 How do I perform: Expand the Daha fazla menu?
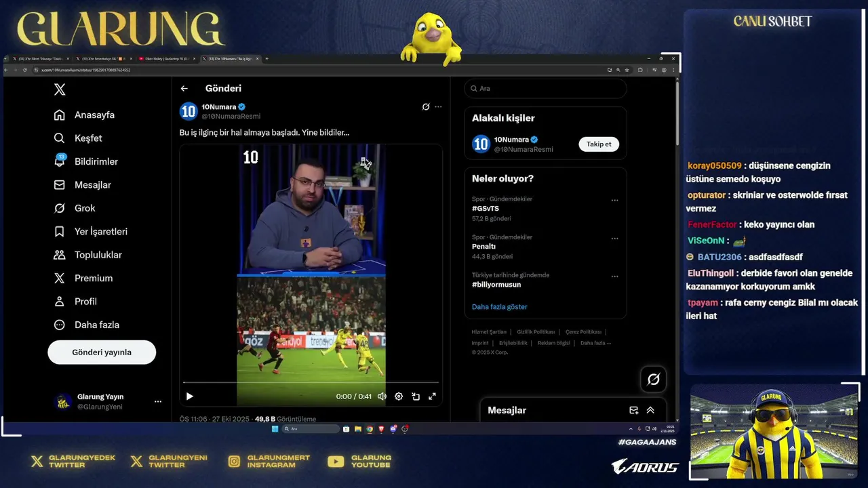pos(87,325)
